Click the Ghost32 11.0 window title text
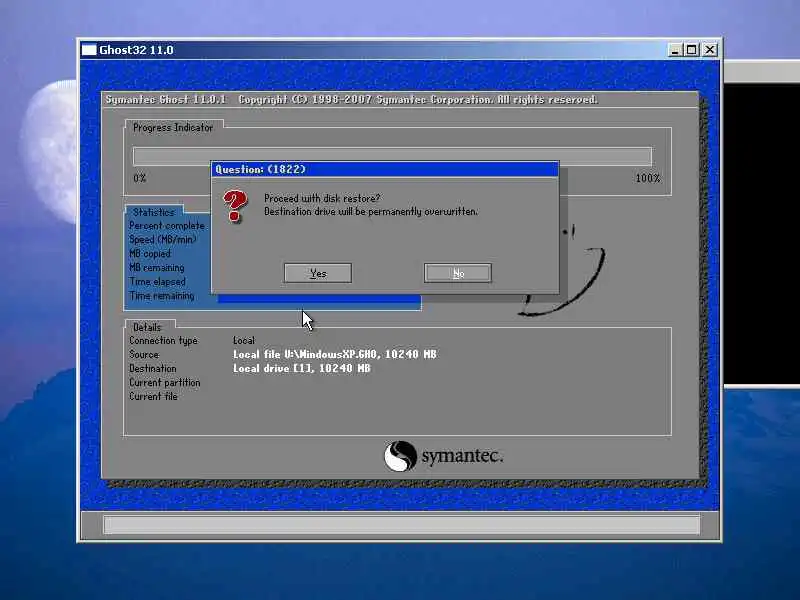This screenshot has height=600, width=800. [x=136, y=50]
